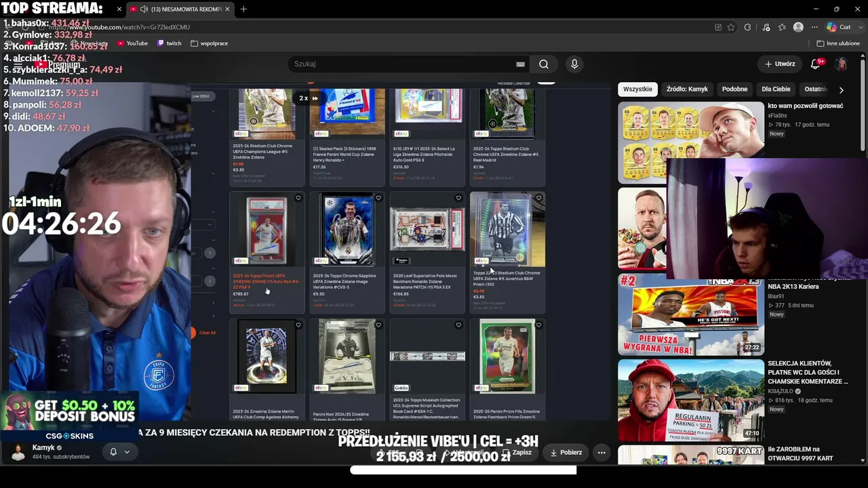Open the three-dot more actions under the video
The image size is (868, 488).
tap(601, 452)
